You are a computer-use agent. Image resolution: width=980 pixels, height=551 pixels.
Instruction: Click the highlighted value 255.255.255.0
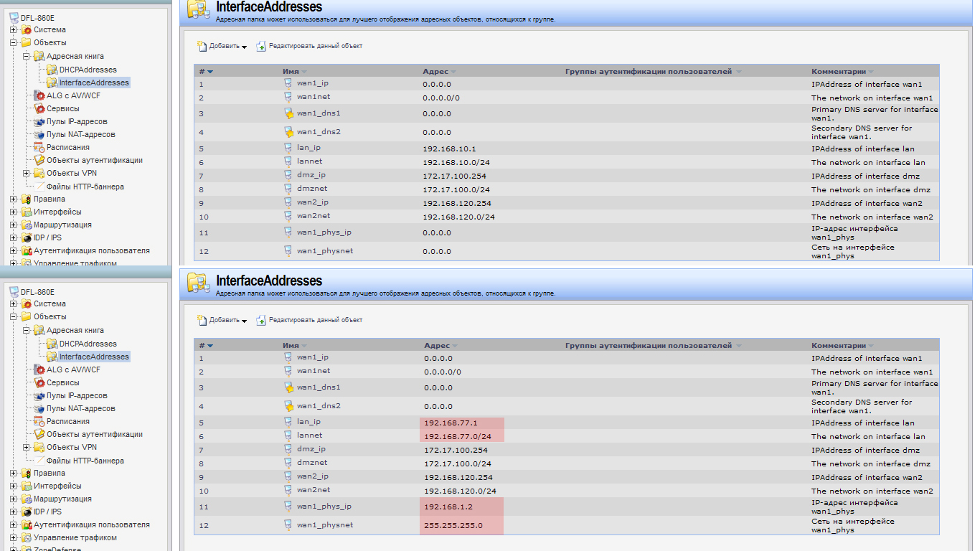[x=453, y=525]
